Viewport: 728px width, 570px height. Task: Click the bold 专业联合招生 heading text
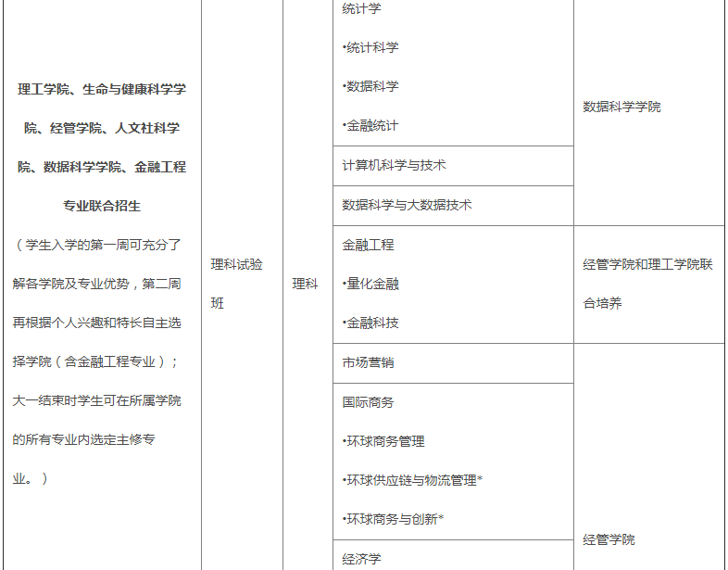point(102,206)
